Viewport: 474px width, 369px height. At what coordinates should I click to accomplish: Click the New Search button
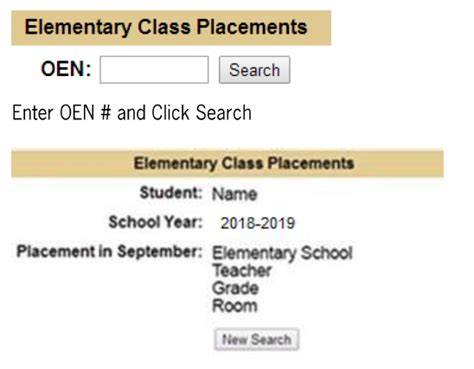(256, 339)
